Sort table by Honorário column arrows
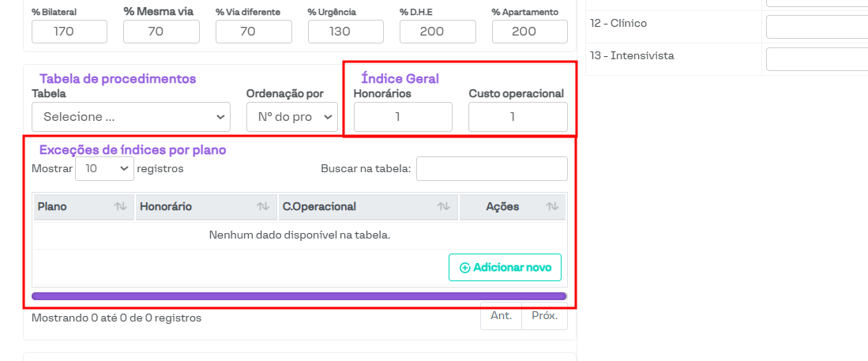 coord(263,207)
